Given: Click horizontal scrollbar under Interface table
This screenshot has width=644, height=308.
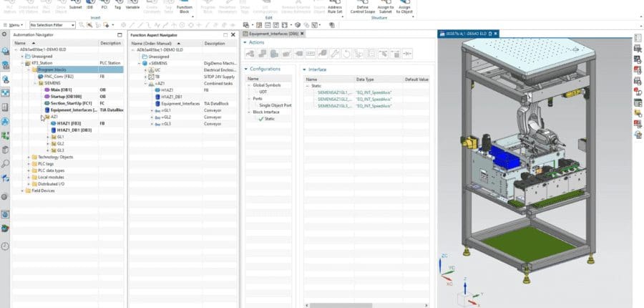Looking at the screenshot, I should coord(341,306).
